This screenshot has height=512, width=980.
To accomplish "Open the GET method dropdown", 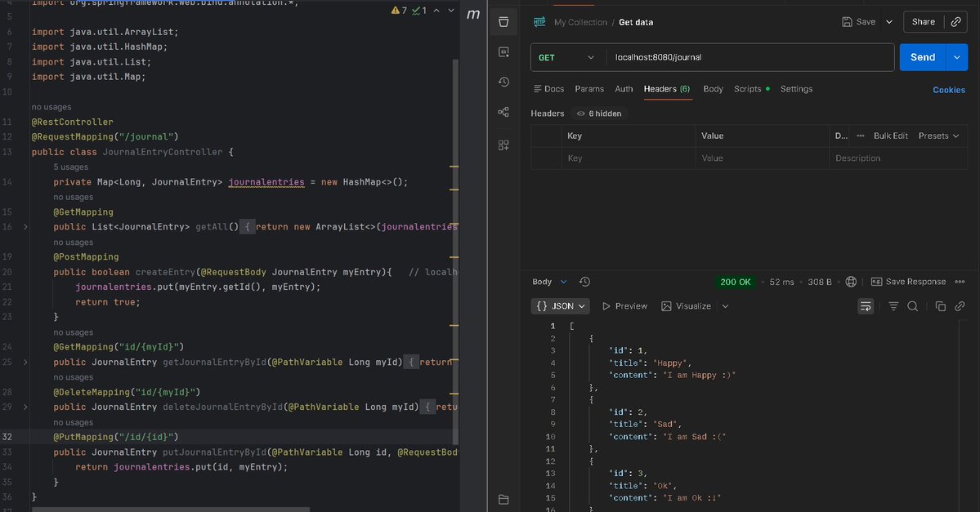I will point(567,57).
